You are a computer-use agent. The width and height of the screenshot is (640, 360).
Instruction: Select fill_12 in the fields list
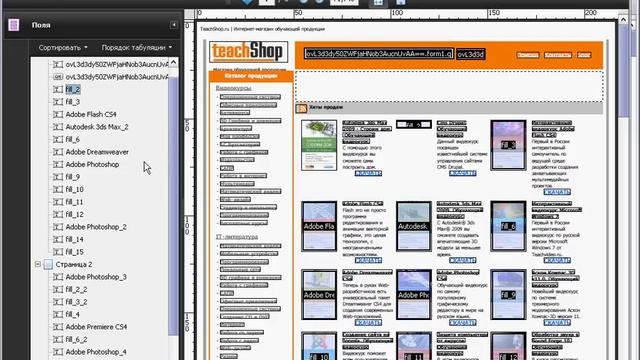pyautogui.click(x=75, y=214)
